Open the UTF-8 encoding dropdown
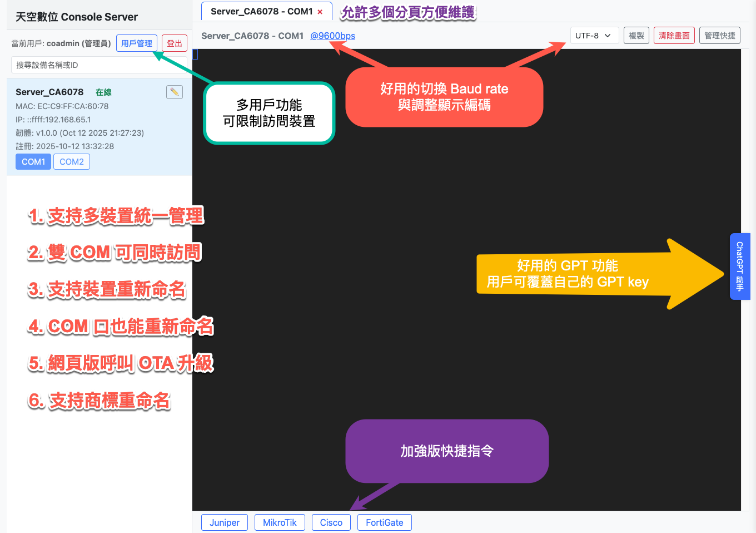The height and width of the screenshot is (533, 756). point(594,34)
